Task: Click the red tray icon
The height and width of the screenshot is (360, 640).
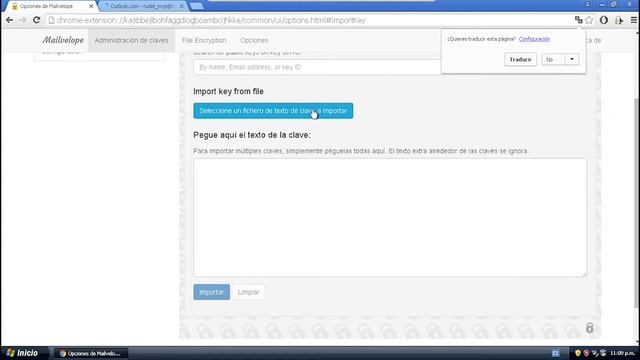Action: point(586,353)
